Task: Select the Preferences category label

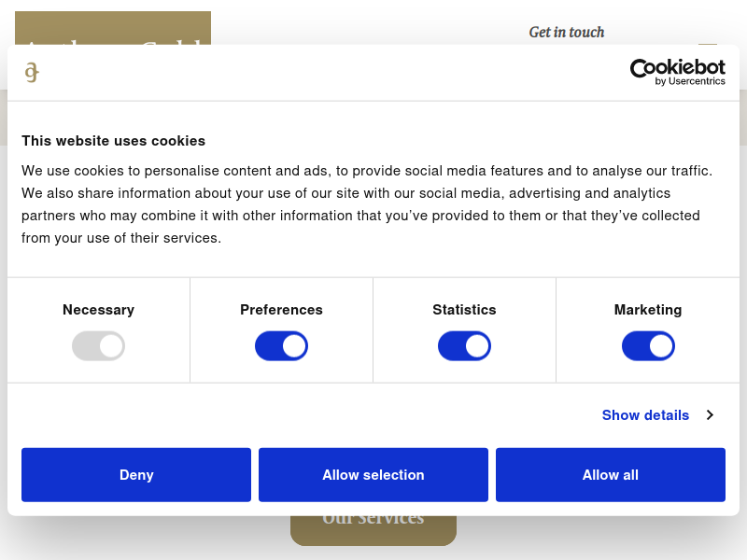Action: coord(281,310)
